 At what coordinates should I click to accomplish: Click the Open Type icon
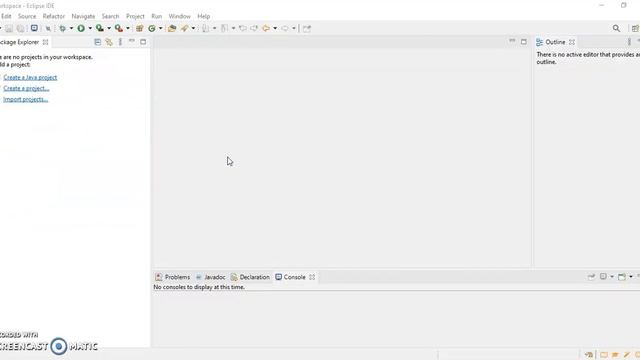pyautogui.click(x=172, y=28)
